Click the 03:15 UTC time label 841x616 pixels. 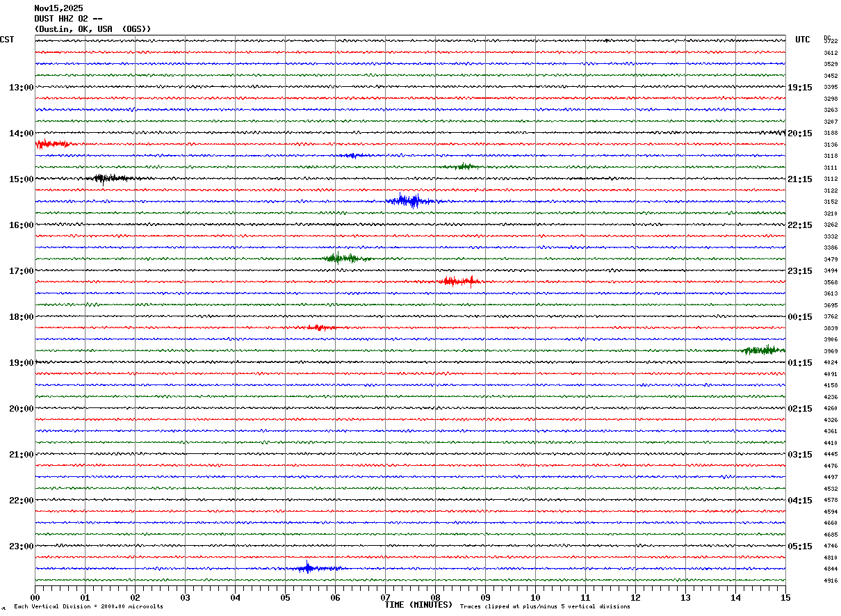[800, 455]
